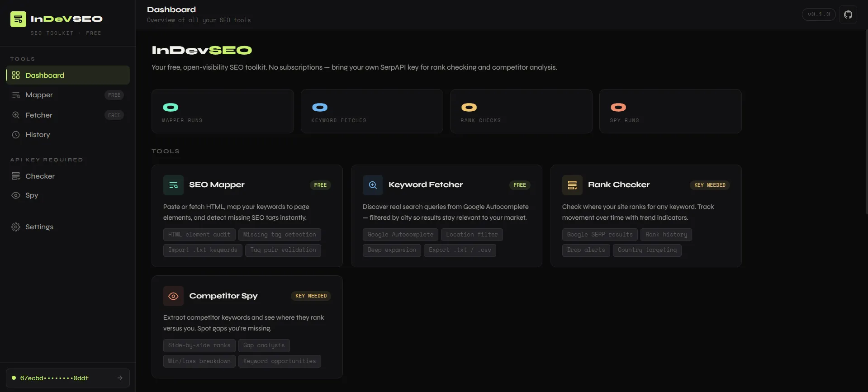Click KEY NEEDED badge on Competitor Spy card
The image size is (868, 392).
coord(311,296)
